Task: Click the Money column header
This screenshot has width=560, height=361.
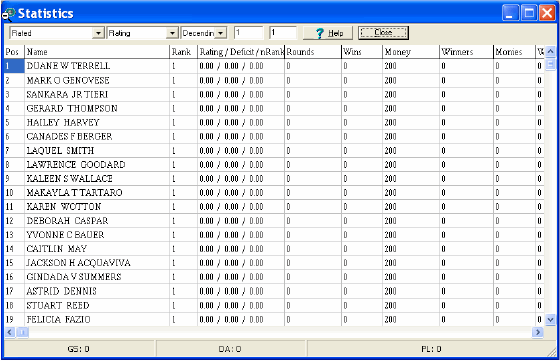Action: click(411, 52)
